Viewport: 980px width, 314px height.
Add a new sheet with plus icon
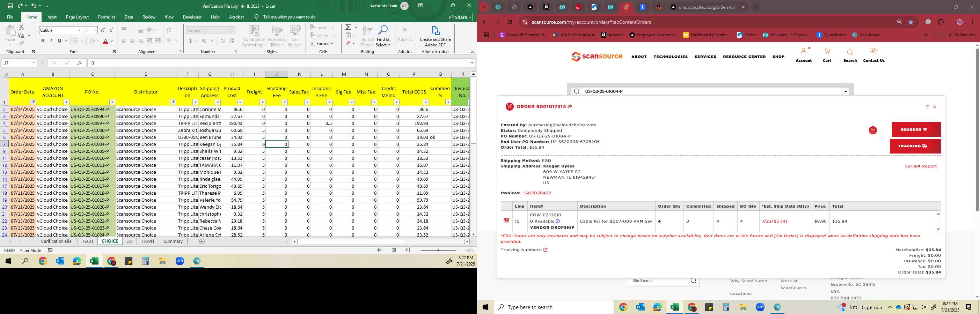click(202, 241)
